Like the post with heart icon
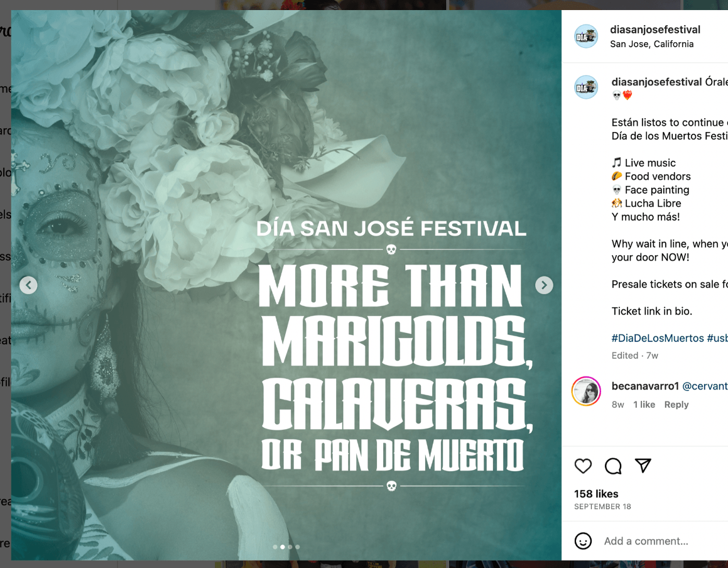Screen dimensions: 728x568 coord(583,466)
